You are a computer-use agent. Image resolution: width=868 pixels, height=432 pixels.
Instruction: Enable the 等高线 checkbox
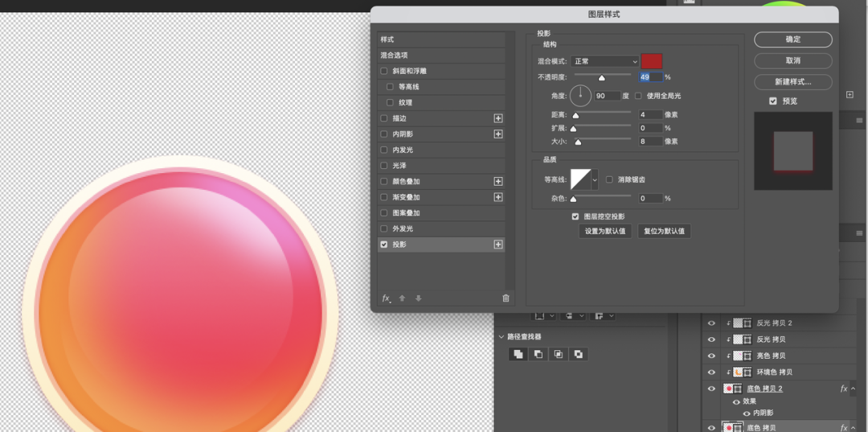click(391, 87)
